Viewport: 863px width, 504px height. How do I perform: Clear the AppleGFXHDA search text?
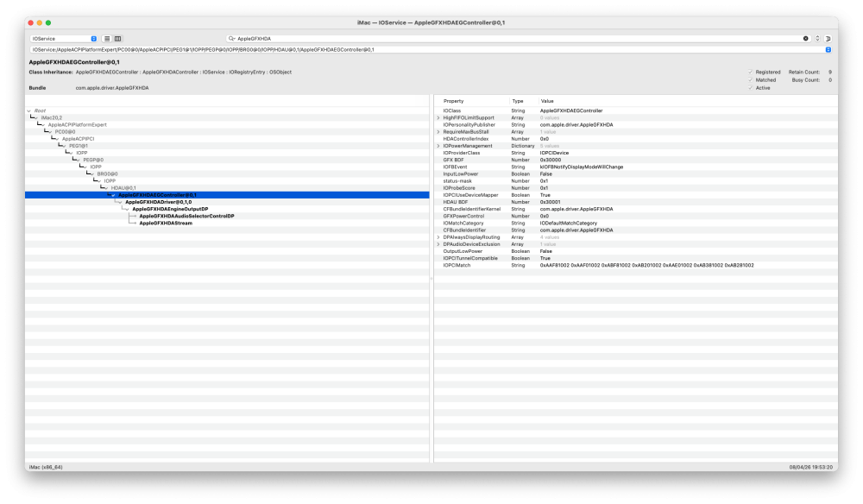coord(805,39)
